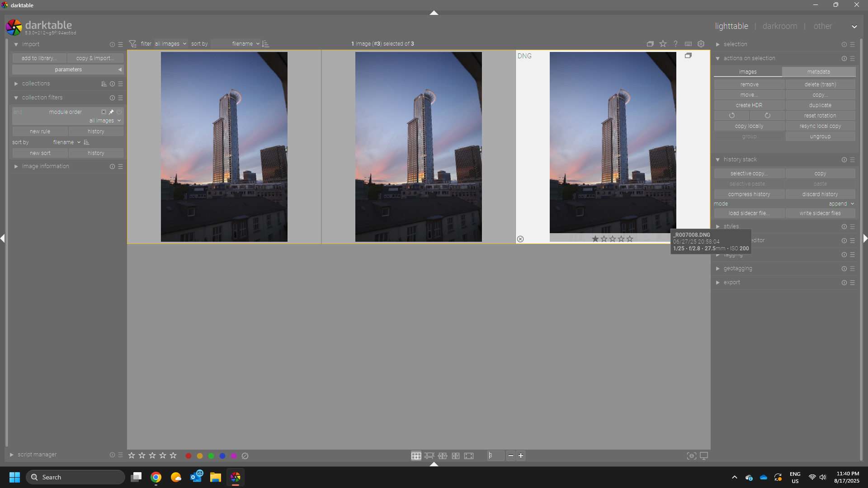Pin the module order filter rule
The width and height of the screenshot is (868, 488).
111,112
